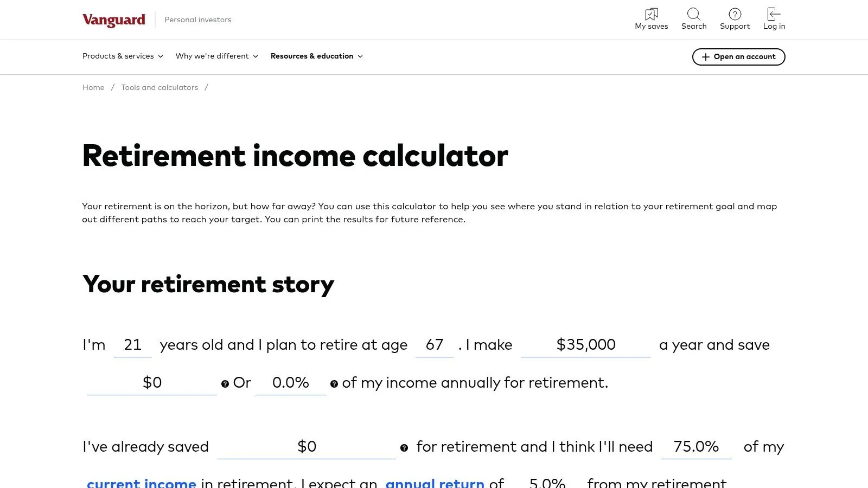Expand the Why we're different menu

pyautogui.click(x=216, y=56)
